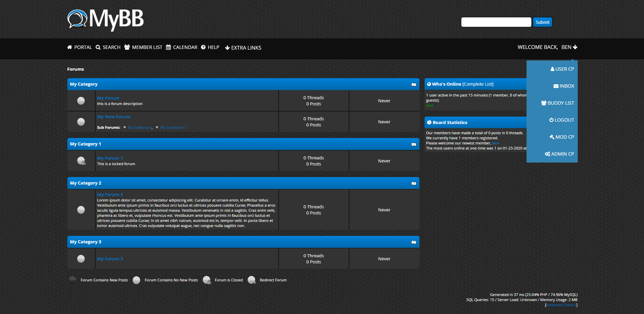644x314 pixels.
Task: Click the My Forum status icon
Action: (81, 101)
